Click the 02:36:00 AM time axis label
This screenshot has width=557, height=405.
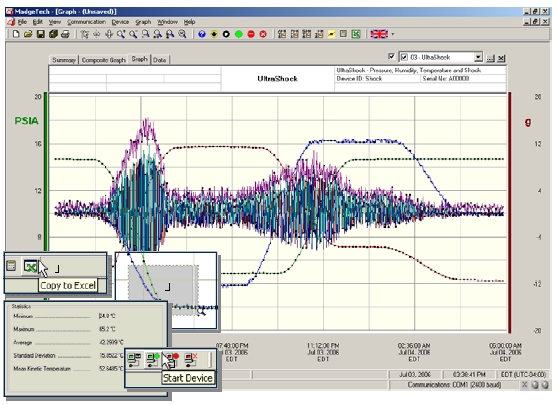[x=414, y=352]
